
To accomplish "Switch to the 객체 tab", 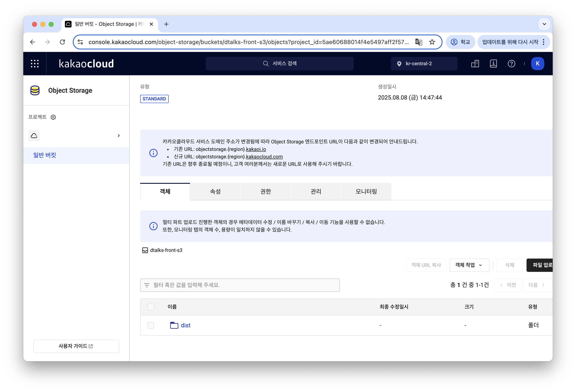I will tap(165, 192).
